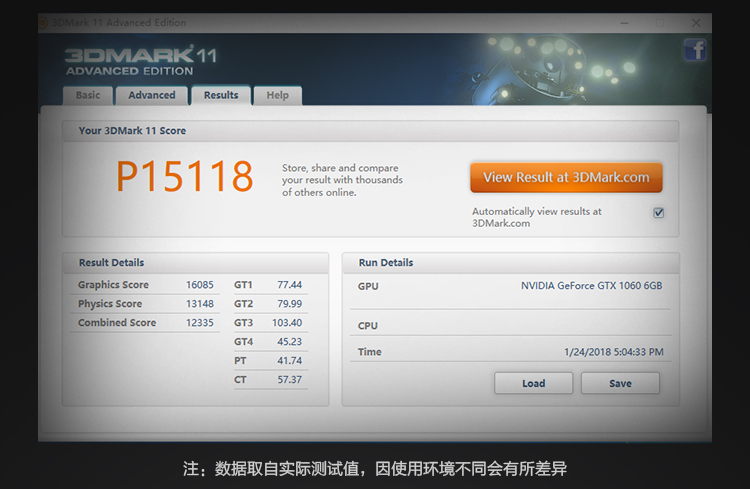Click the Save button
The width and height of the screenshot is (750, 489).
click(620, 383)
